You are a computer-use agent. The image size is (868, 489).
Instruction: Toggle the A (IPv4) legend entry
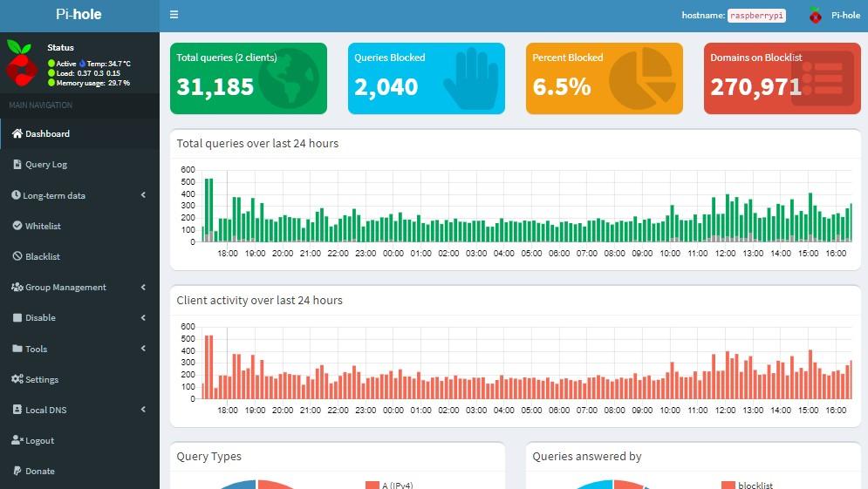(389, 486)
